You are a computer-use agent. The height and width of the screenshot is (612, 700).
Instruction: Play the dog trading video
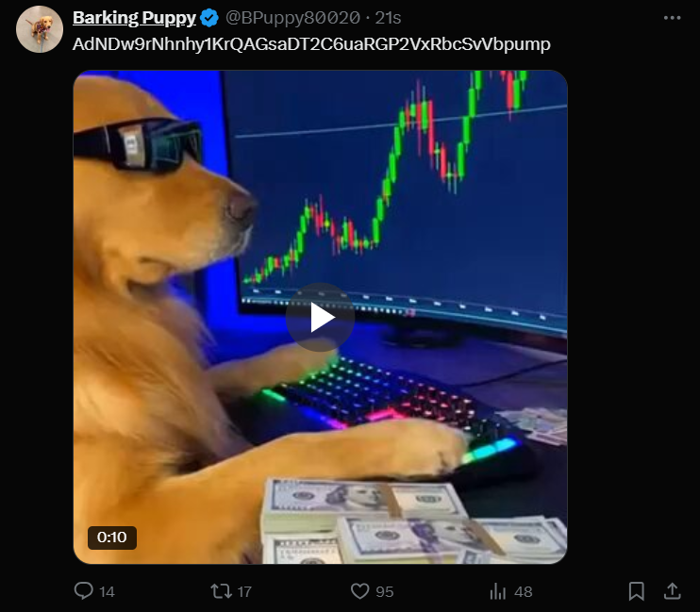pos(320,318)
